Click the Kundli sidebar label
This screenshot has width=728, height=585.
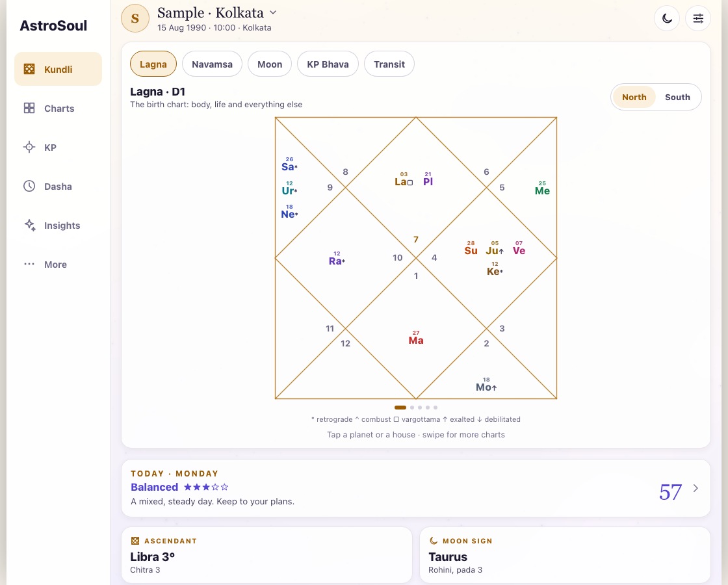coord(58,70)
